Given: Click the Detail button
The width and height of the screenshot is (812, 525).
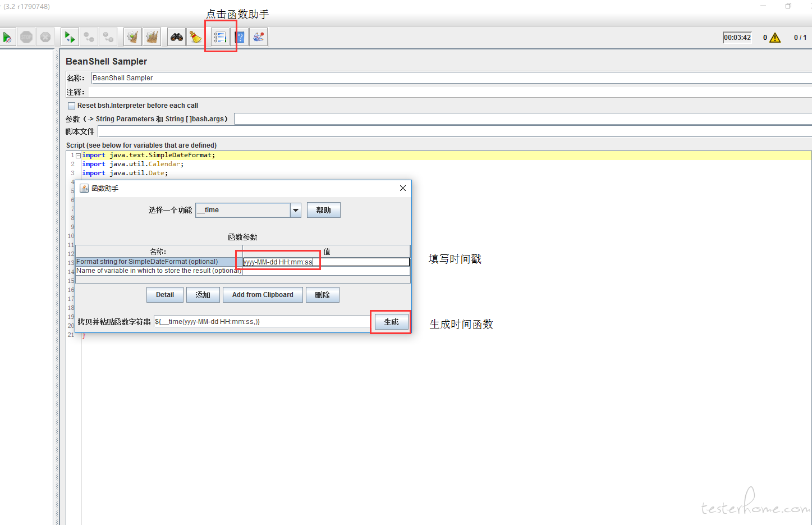Looking at the screenshot, I should pos(165,295).
